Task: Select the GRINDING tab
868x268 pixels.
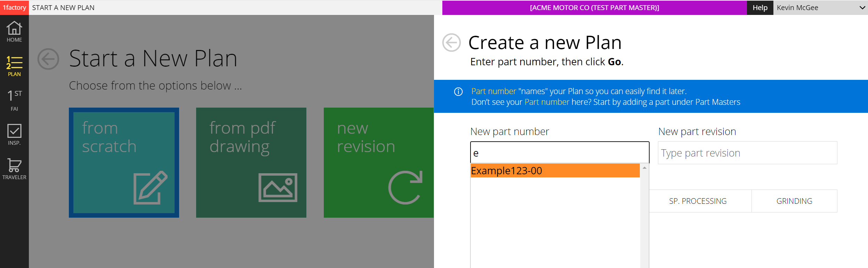Action: pyautogui.click(x=794, y=201)
